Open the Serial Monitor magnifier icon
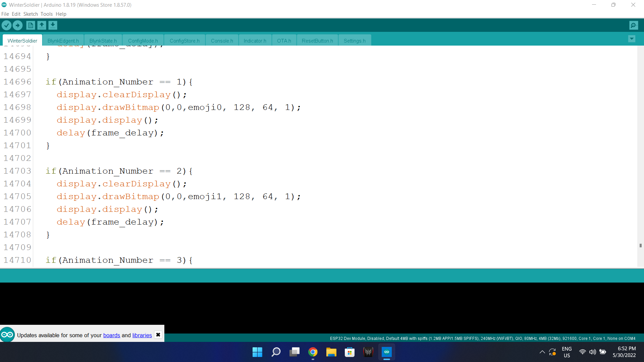The height and width of the screenshot is (362, 644). click(634, 25)
